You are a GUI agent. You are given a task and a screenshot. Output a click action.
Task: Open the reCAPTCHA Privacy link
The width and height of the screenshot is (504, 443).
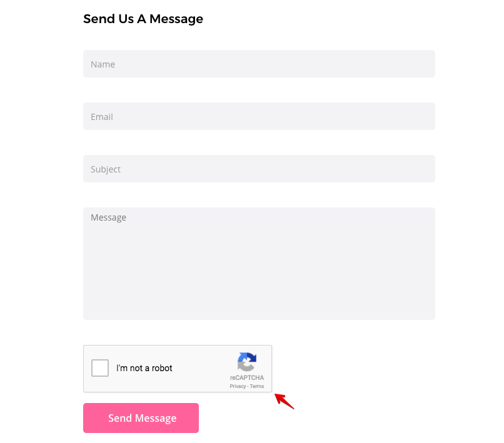238,387
